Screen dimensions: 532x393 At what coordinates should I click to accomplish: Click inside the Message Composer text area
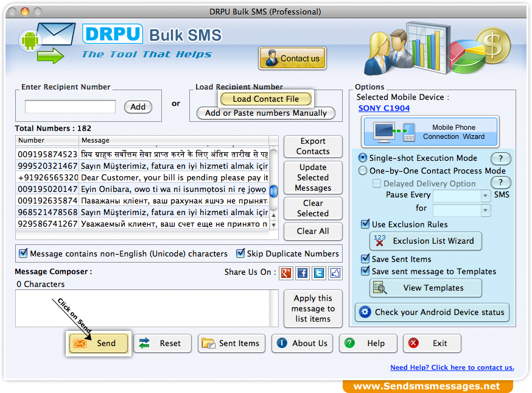[142, 308]
